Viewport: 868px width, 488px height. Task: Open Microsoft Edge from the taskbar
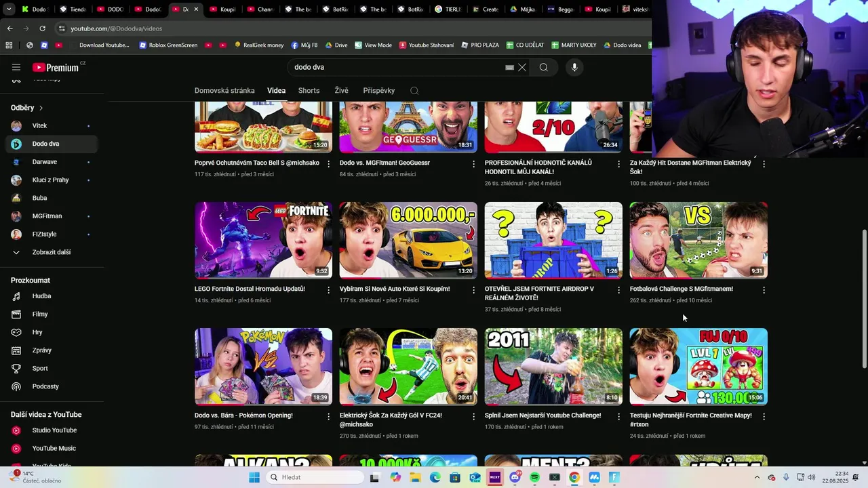pyautogui.click(x=435, y=477)
